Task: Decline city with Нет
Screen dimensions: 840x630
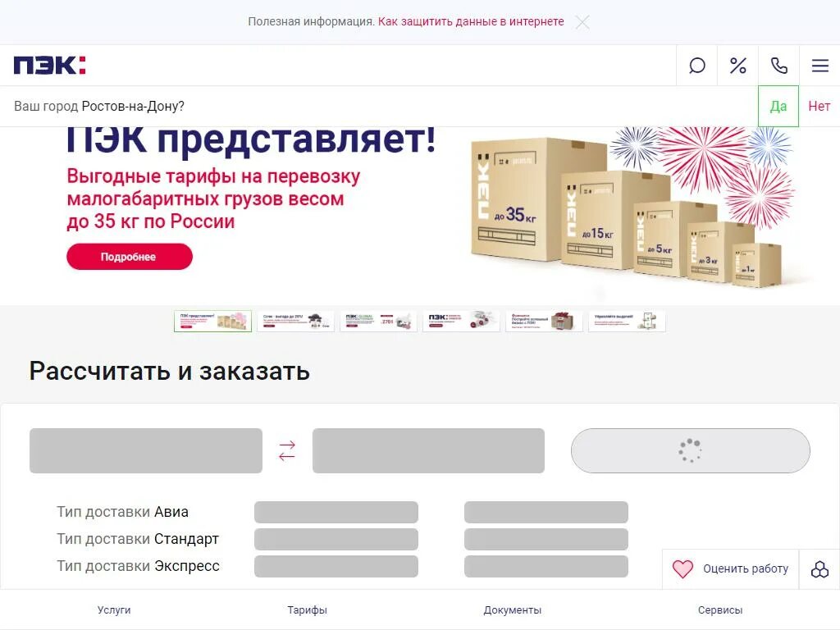Action: [x=819, y=106]
